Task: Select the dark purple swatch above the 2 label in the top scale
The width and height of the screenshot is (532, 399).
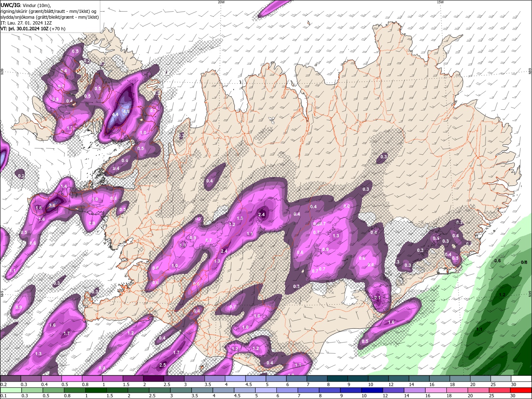Action: 153,379
